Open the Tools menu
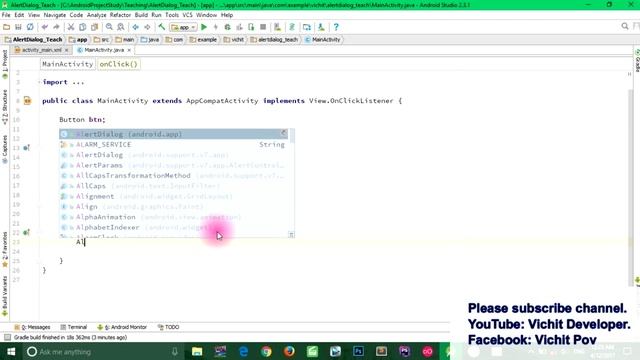 (172, 15)
